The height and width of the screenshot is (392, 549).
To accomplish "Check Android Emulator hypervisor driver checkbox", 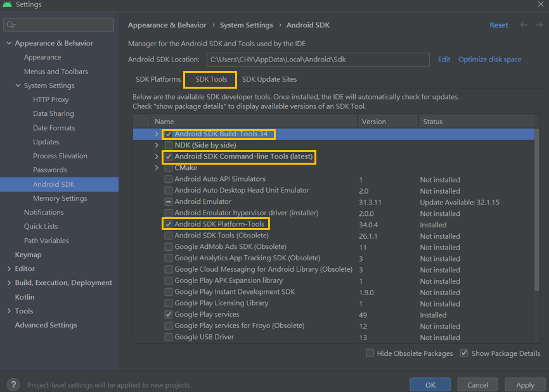I will tap(169, 213).
